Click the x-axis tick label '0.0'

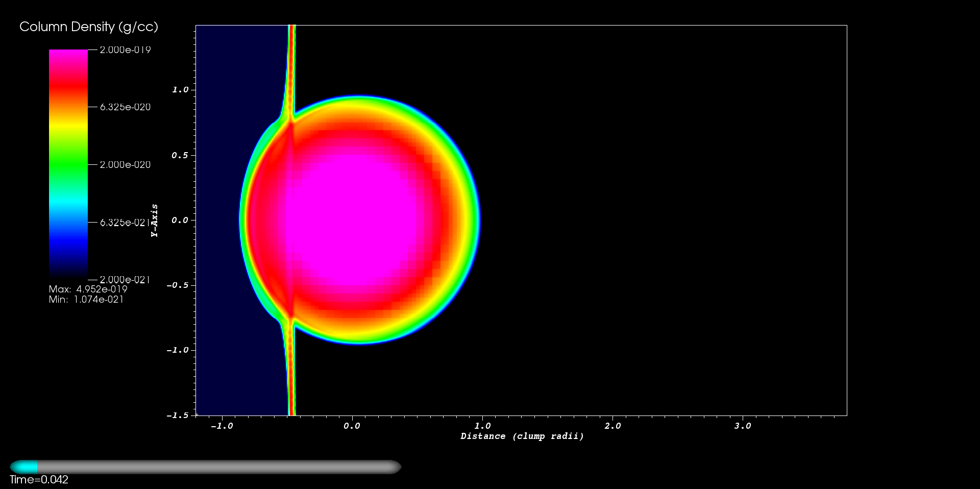[352, 426]
